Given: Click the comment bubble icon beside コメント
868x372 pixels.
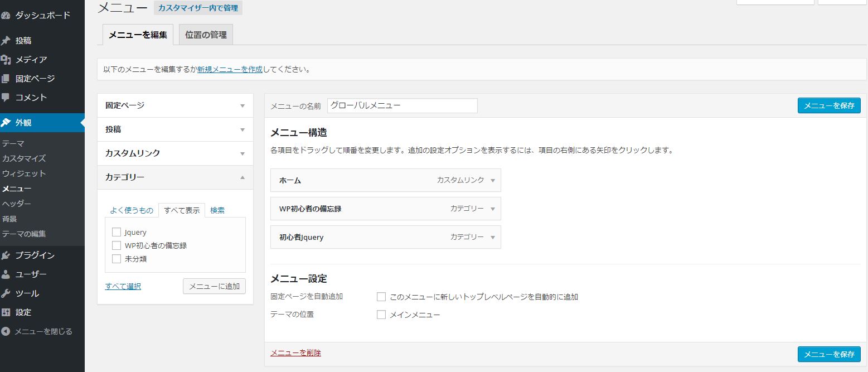Looking at the screenshot, I should click(x=6, y=98).
